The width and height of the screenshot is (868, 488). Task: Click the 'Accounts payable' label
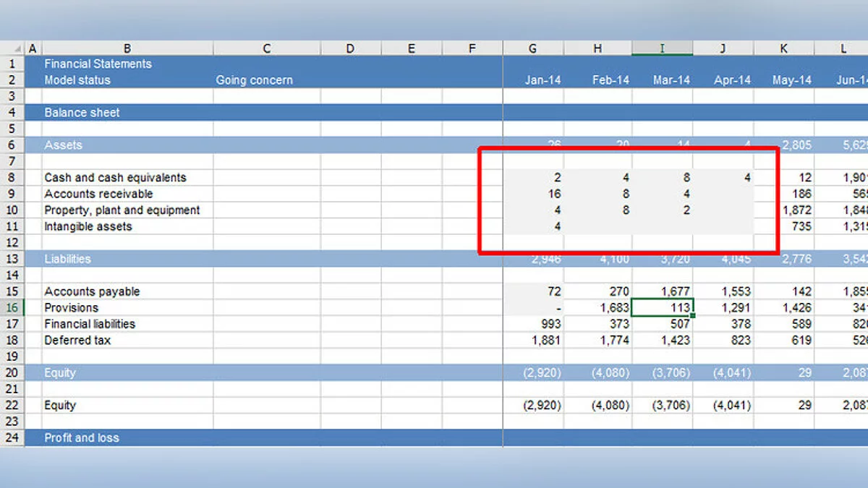point(92,291)
